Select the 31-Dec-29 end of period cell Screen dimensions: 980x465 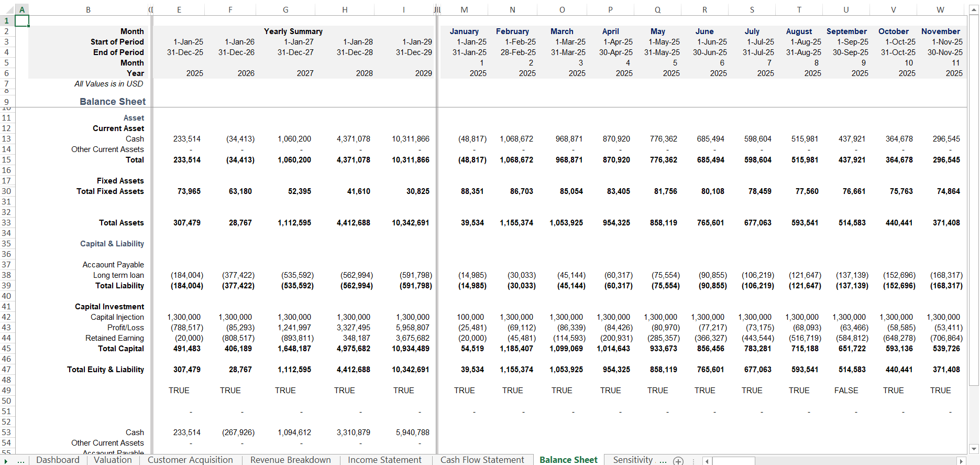pyautogui.click(x=414, y=52)
